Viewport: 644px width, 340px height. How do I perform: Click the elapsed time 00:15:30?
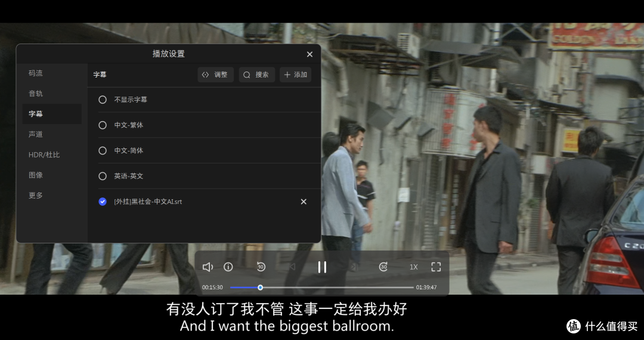(212, 288)
